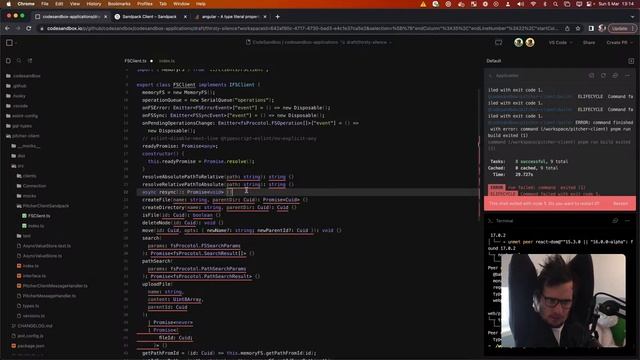Viewport: 640px width, 360px height.
Task: Click the first collaborator avatar
Action: coord(518,42)
